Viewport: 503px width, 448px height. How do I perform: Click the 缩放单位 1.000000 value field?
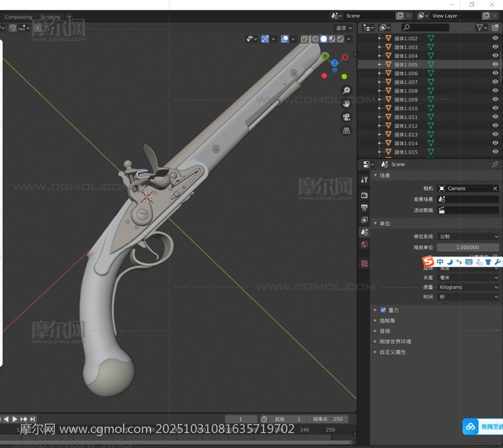pyautogui.click(x=468, y=247)
